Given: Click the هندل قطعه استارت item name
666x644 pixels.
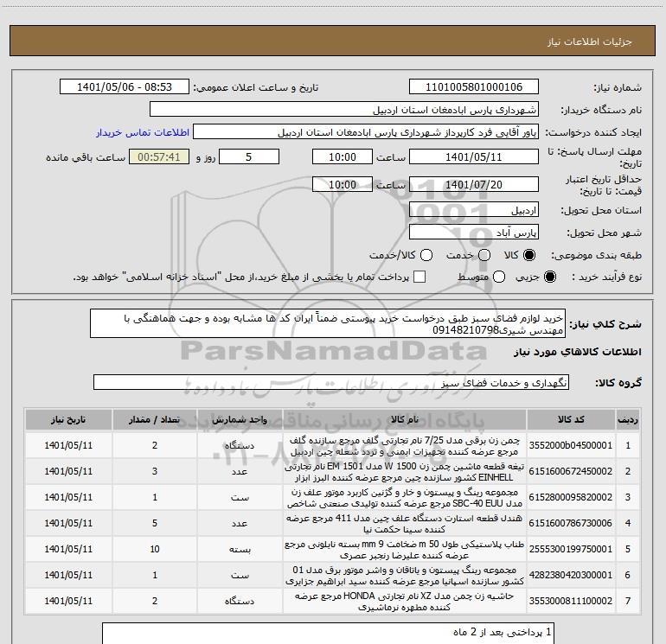Looking at the screenshot, I should (405, 524).
